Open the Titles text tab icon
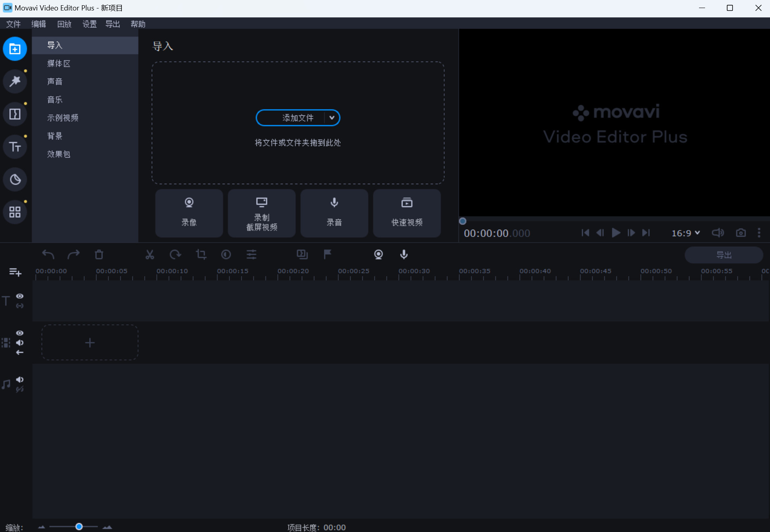 (x=15, y=147)
